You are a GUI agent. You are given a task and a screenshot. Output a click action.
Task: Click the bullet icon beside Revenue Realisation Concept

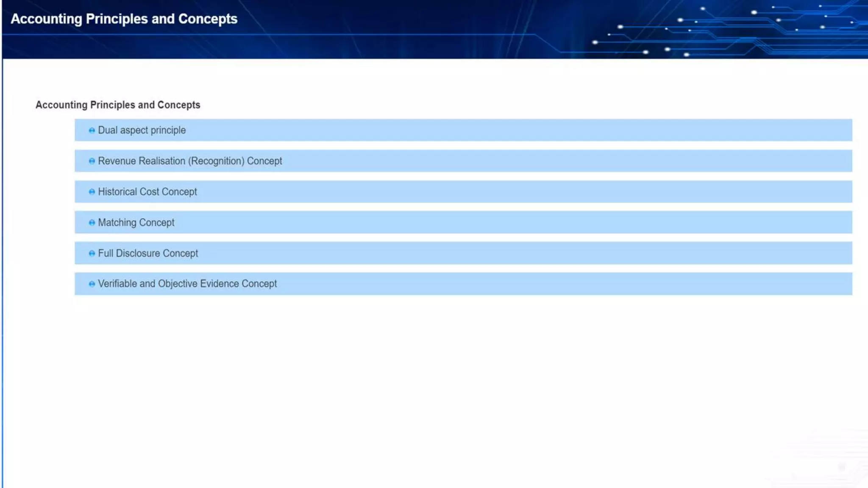pyautogui.click(x=92, y=161)
